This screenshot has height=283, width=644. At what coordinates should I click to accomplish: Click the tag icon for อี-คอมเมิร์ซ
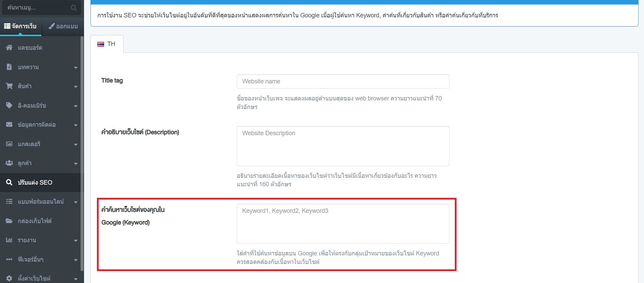point(9,106)
